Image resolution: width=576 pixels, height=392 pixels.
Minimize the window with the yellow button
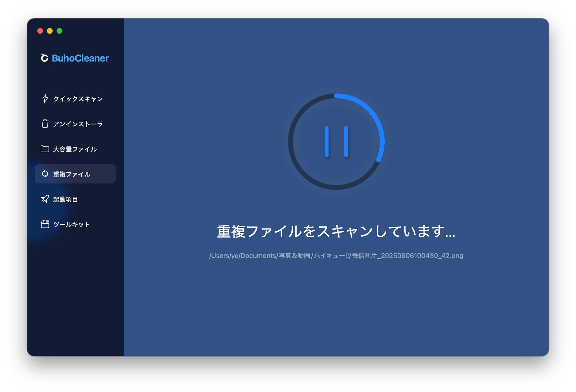click(x=50, y=31)
